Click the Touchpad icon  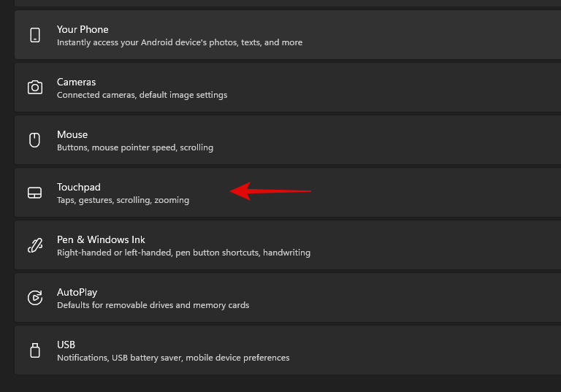(x=34, y=193)
